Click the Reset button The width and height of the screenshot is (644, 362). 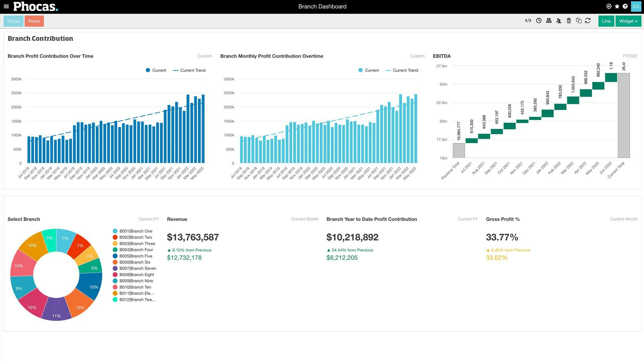[x=34, y=21]
